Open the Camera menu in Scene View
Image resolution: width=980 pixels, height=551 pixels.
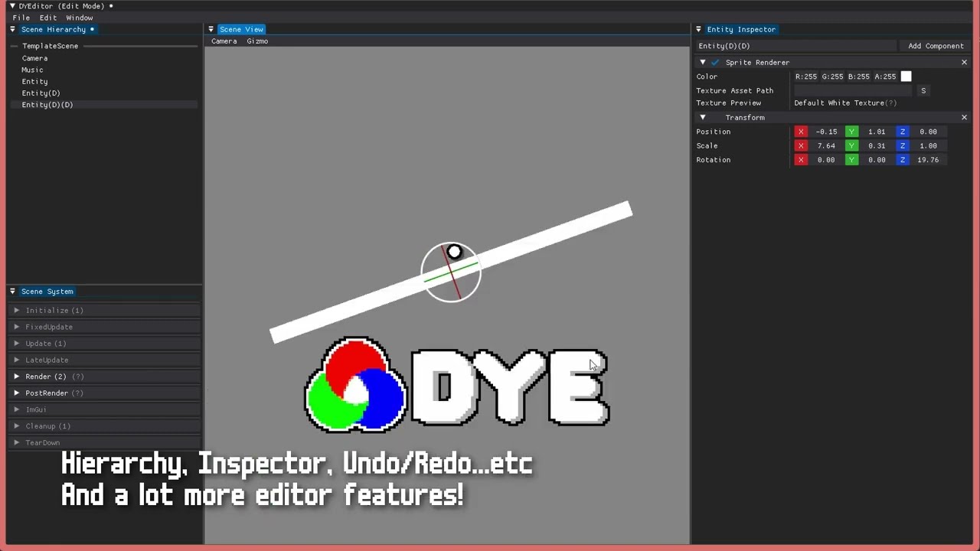(x=224, y=41)
